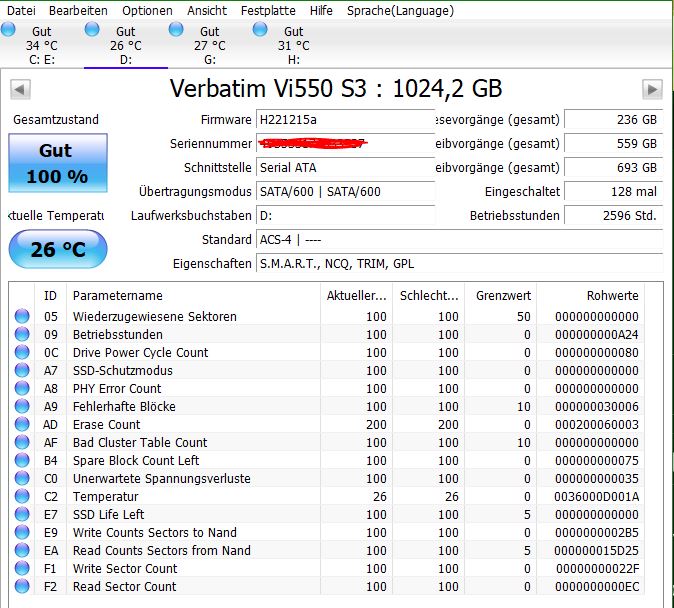Click the Eigenschaften field S.M.A.R.T., NCQ, TRIM, GPL
This screenshot has height=608, width=674.
pos(460,264)
